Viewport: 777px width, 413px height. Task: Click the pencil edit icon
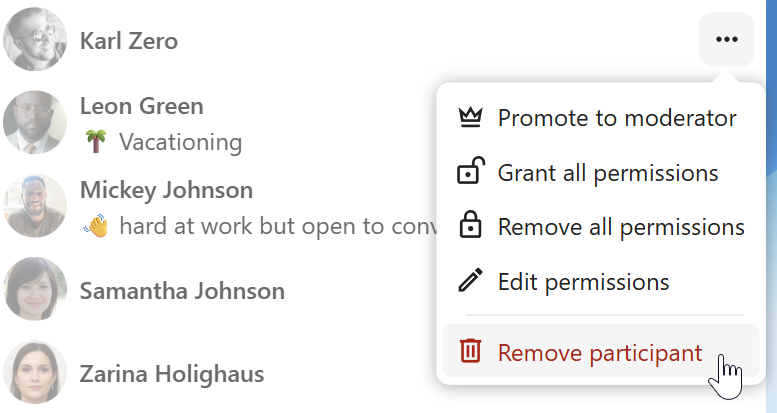click(469, 281)
